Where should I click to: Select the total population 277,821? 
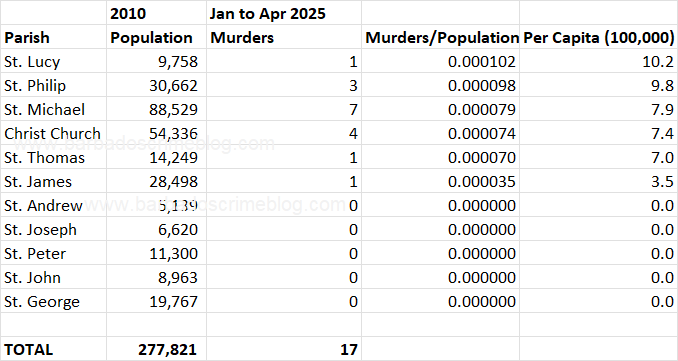[156, 349]
